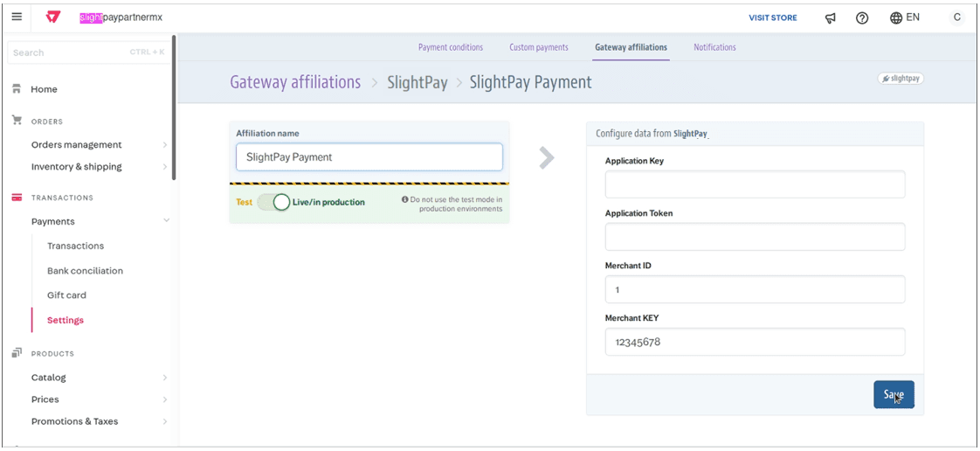Open the announcements megaphone icon
The height and width of the screenshot is (451, 980).
[x=831, y=18]
